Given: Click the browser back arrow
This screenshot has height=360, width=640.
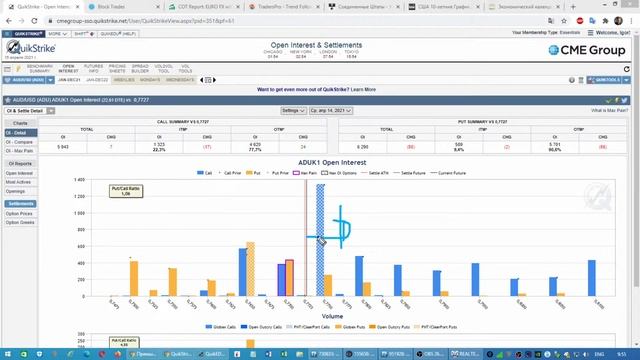Looking at the screenshot, I should click(9, 21).
